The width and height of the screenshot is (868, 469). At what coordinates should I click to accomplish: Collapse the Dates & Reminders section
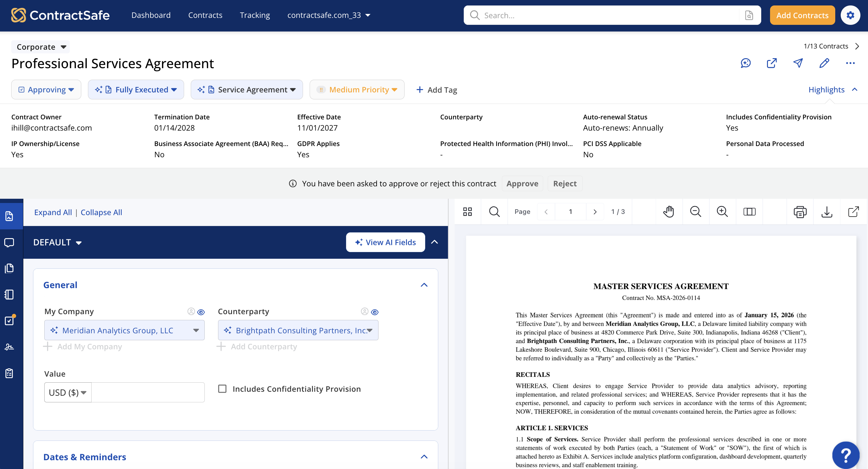click(x=424, y=457)
